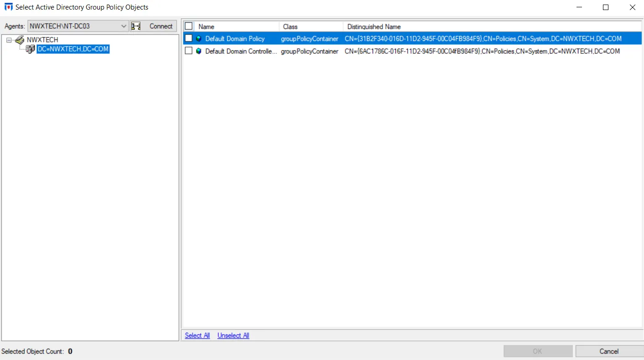The width and height of the screenshot is (644, 360).
Task: Select the NWXTECH root tree label
Action: pyautogui.click(x=42, y=40)
